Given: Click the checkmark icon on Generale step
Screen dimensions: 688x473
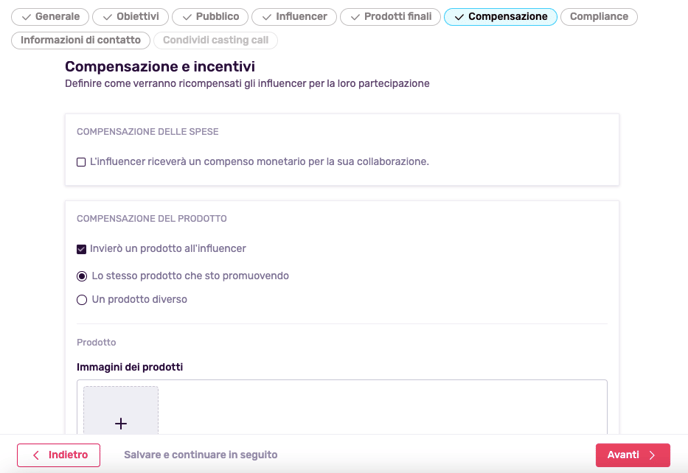Looking at the screenshot, I should (26, 17).
